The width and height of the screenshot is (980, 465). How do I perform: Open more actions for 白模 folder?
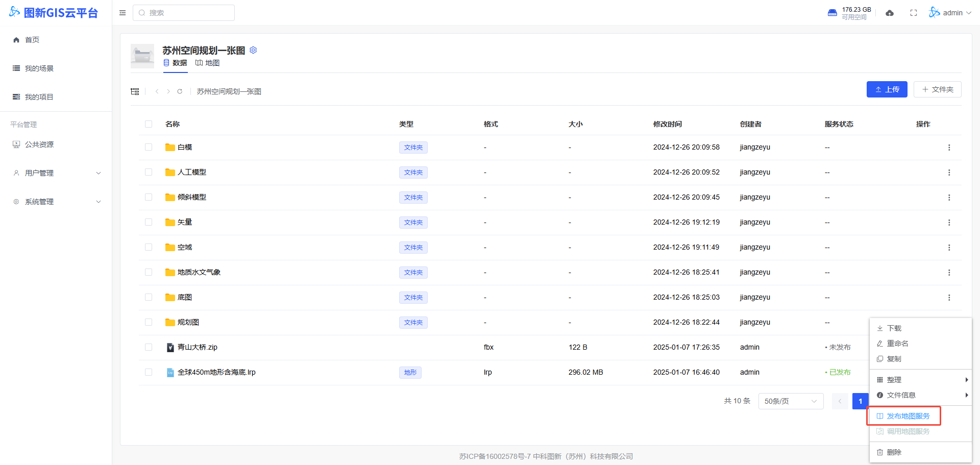(x=949, y=148)
